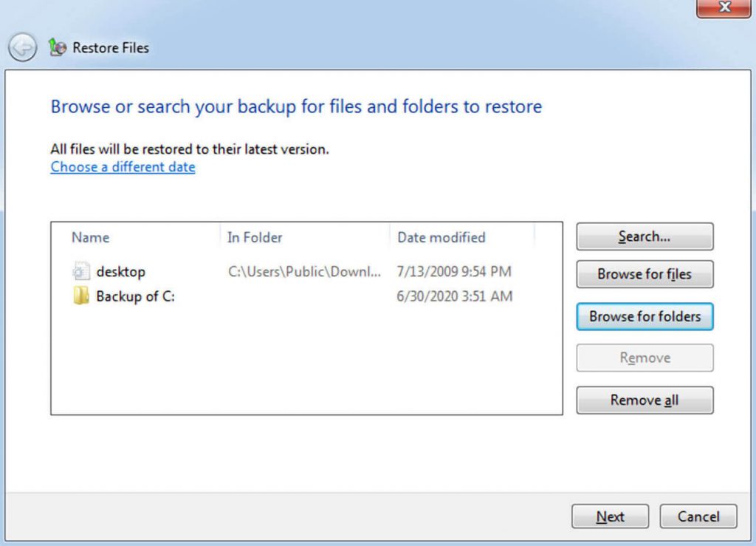756x546 pixels.
Task: Click the Remove all button
Action: click(x=644, y=400)
